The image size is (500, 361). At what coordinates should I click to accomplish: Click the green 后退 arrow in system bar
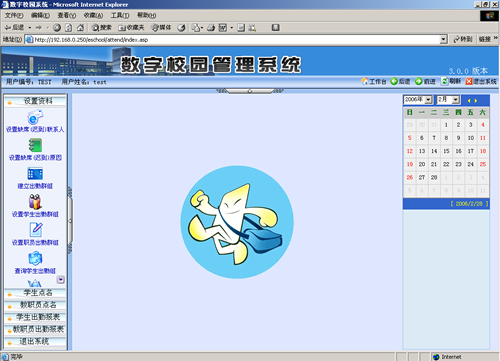394,81
